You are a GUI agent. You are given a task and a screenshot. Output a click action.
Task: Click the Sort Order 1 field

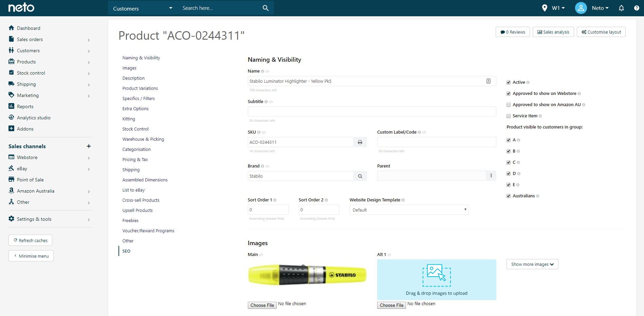pyautogui.click(x=268, y=210)
